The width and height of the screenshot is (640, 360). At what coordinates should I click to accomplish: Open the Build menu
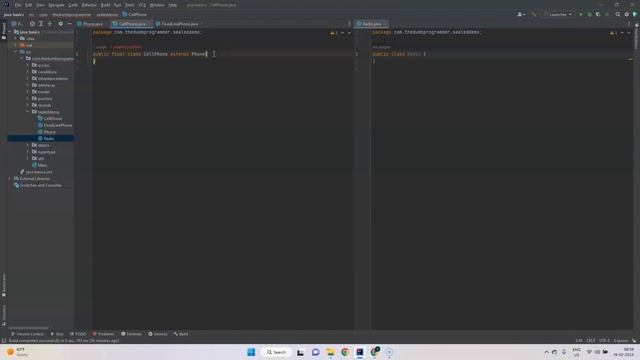(x=105, y=5)
